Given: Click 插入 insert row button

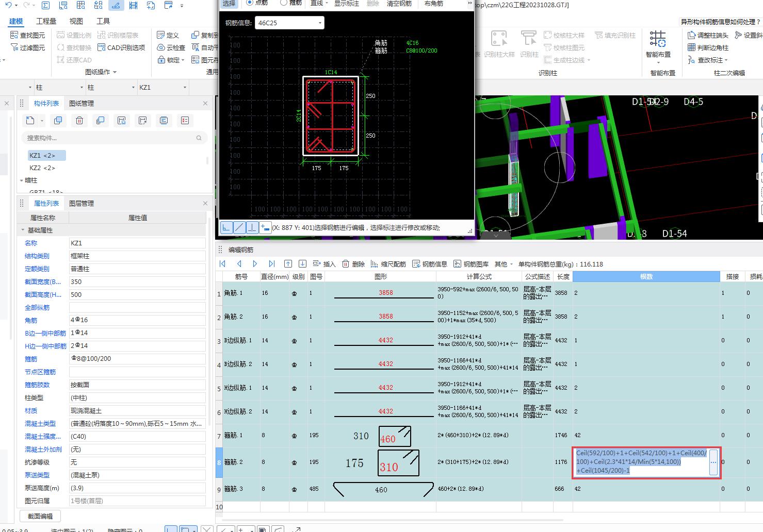Looking at the screenshot, I should [324, 264].
